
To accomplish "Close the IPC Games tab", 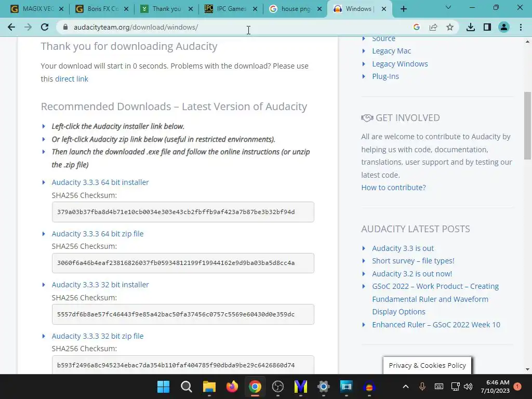I will (255, 9).
